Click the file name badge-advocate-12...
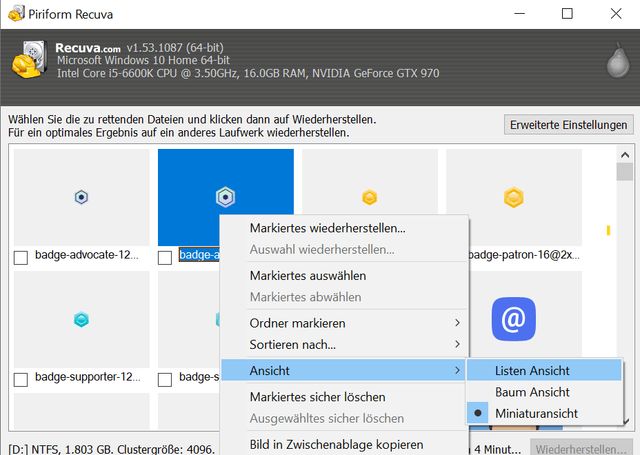The width and height of the screenshot is (640, 455). tap(87, 255)
